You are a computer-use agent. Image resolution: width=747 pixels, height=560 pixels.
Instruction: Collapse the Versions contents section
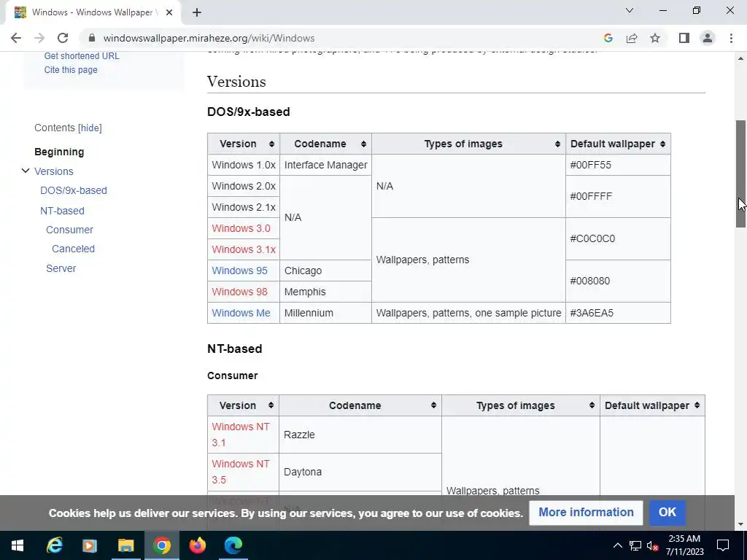pos(26,171)
